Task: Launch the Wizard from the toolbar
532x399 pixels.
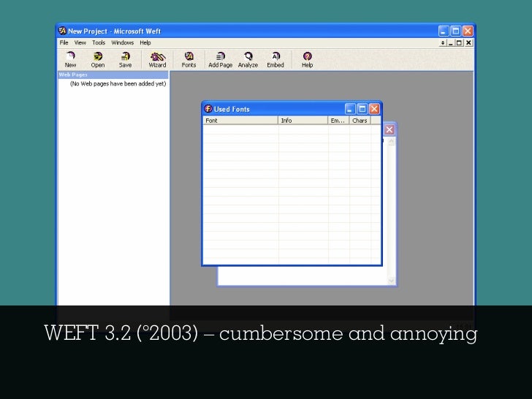Action: coord(157,59)
